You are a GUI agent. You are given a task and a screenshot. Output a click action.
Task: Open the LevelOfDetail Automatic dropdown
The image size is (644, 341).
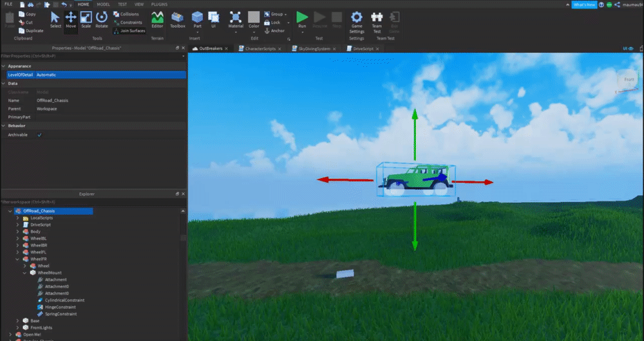click(111, 75)
